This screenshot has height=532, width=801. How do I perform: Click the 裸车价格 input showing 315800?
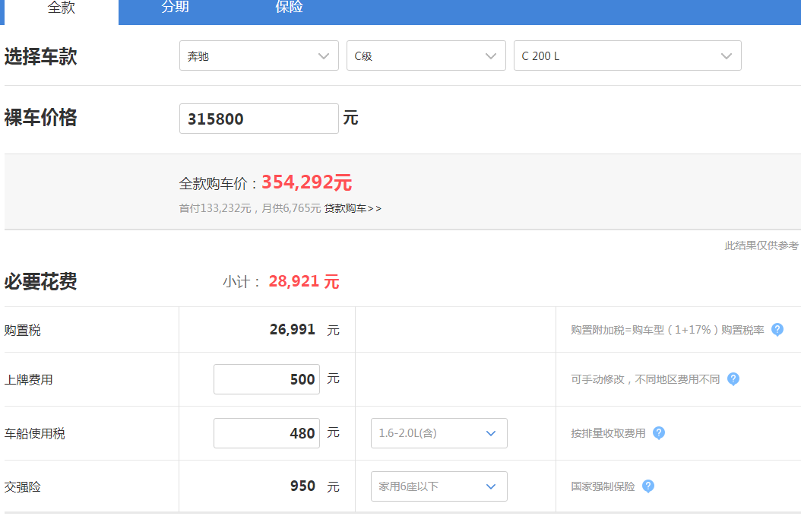(x=259, y=119)
